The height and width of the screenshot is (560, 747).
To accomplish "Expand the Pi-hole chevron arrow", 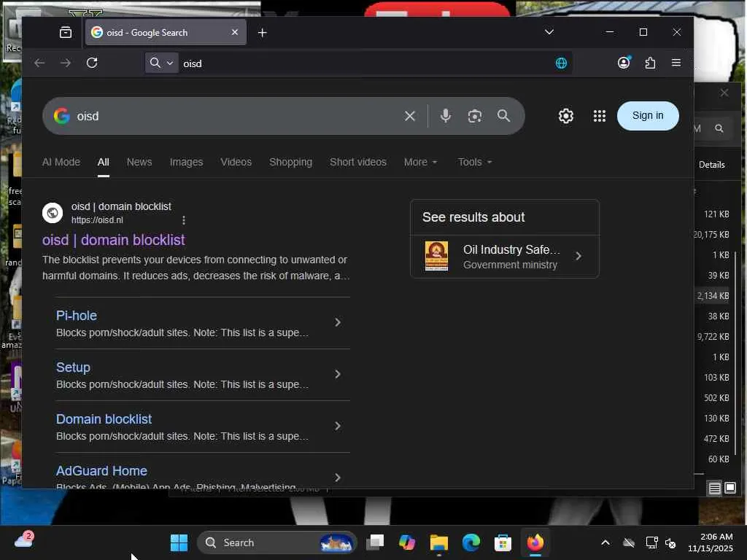I will point(338,322).
